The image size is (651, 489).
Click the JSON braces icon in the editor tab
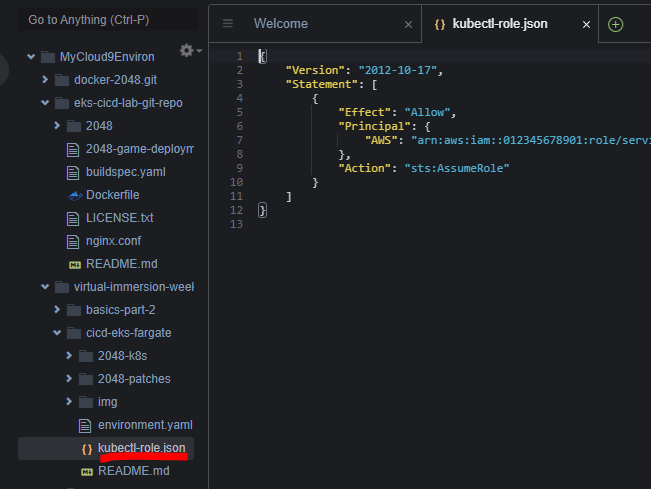pyautogui.click(x=440, y=24)
